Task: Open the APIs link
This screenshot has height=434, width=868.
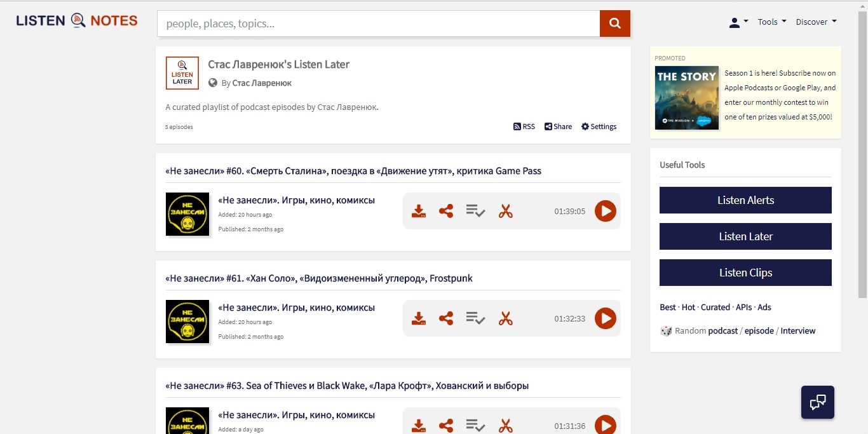Action: pos(743,307)
